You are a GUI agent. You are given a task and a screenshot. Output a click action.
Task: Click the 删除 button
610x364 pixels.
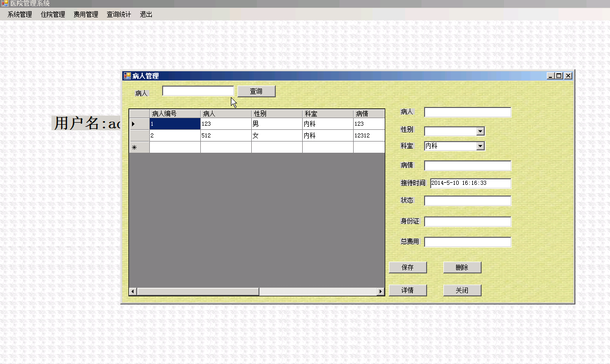[462, 267]
